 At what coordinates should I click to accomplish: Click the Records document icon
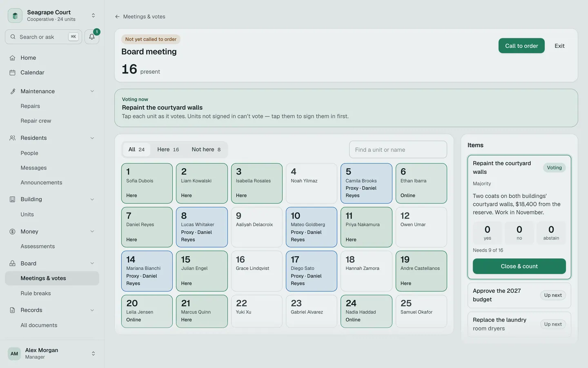[x=13, y=310]
